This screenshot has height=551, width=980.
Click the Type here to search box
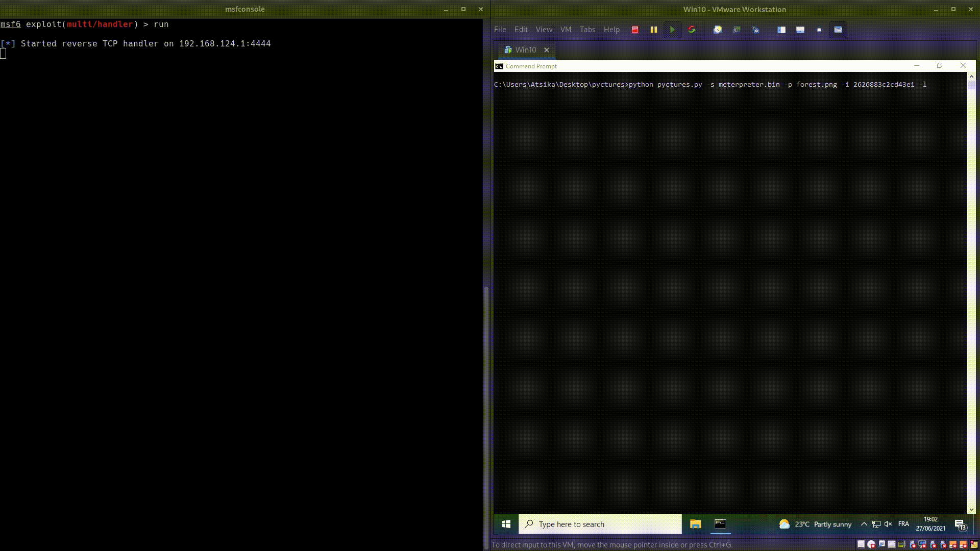pos(600,524)
